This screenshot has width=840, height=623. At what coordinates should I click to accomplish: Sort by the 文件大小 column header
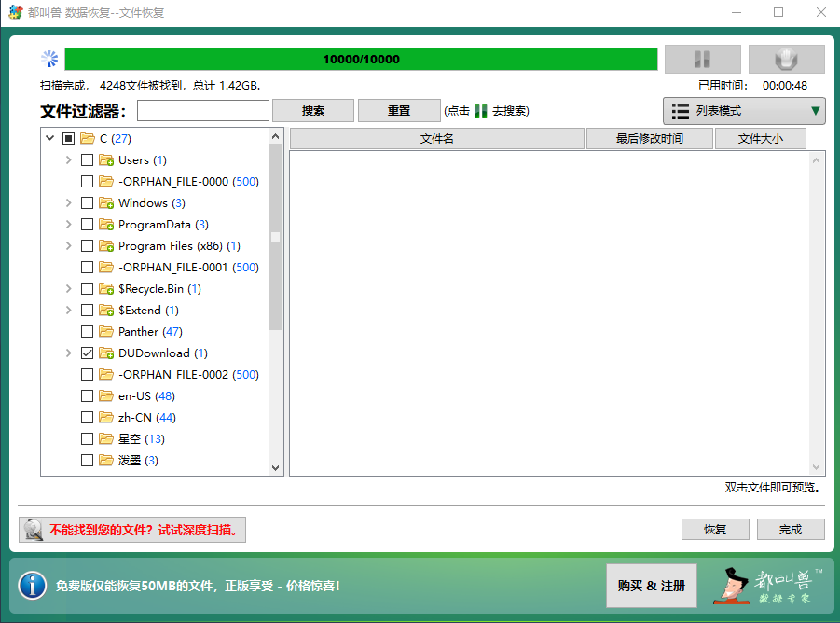pos(760,139)
